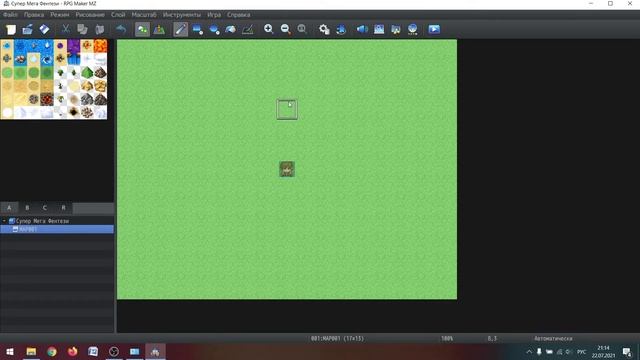This screenshot has width=640, height=360.
Task: Open the Масштаб menu
Action: pyautogui.click(x=144, y=15)
